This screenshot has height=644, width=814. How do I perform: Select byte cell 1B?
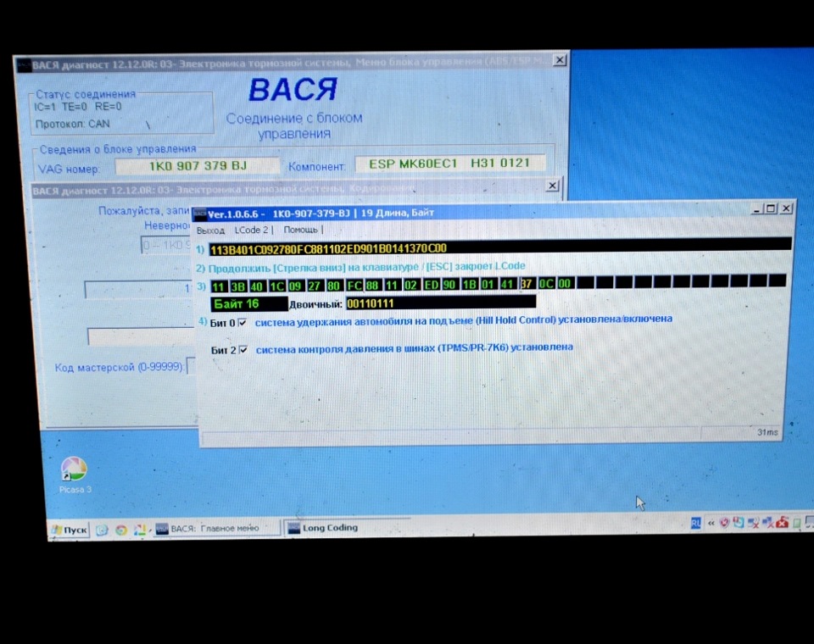(469, 285)
